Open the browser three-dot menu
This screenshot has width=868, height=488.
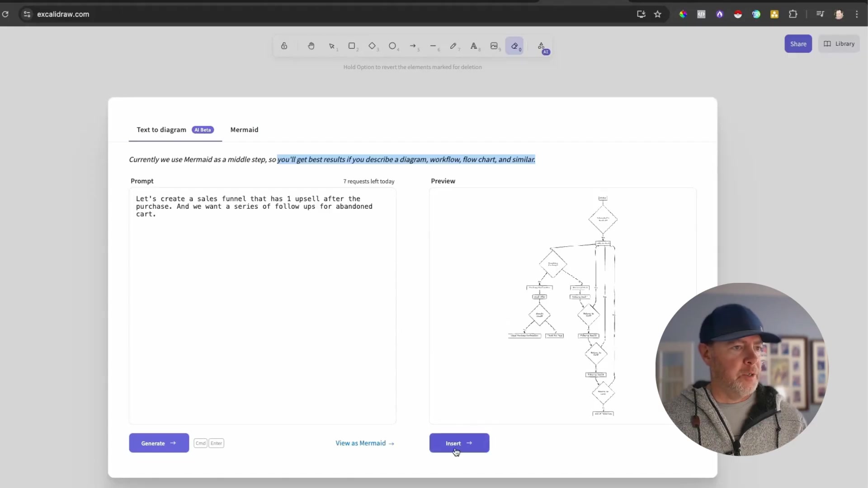click(x=857, y=14)
